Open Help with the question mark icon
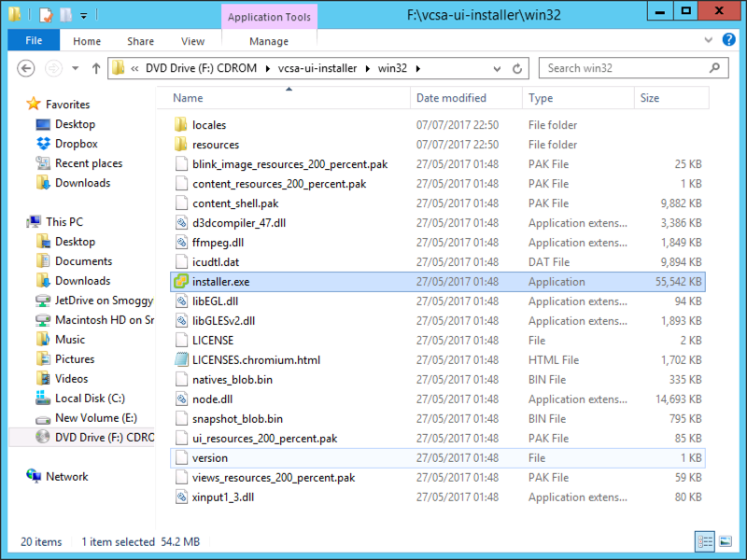Viewport: 747px width, 560px height. click(728, 39)
